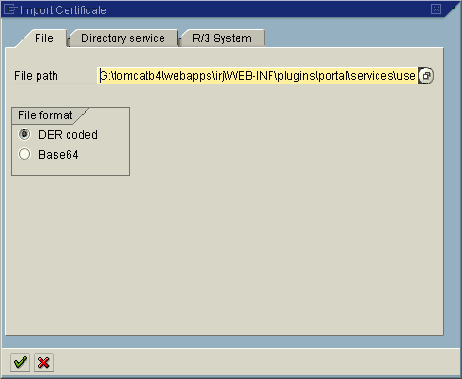
Task: Open the Directory service tab
Action: tap(123, 38)
